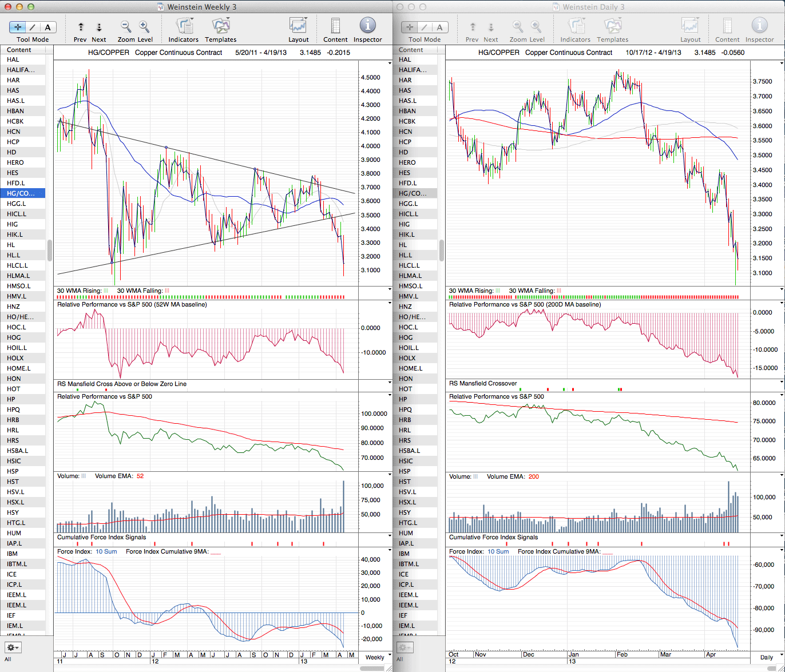
Task: Open the gear action menu in Weekly sidebar
Action: [x=13, y=647]
